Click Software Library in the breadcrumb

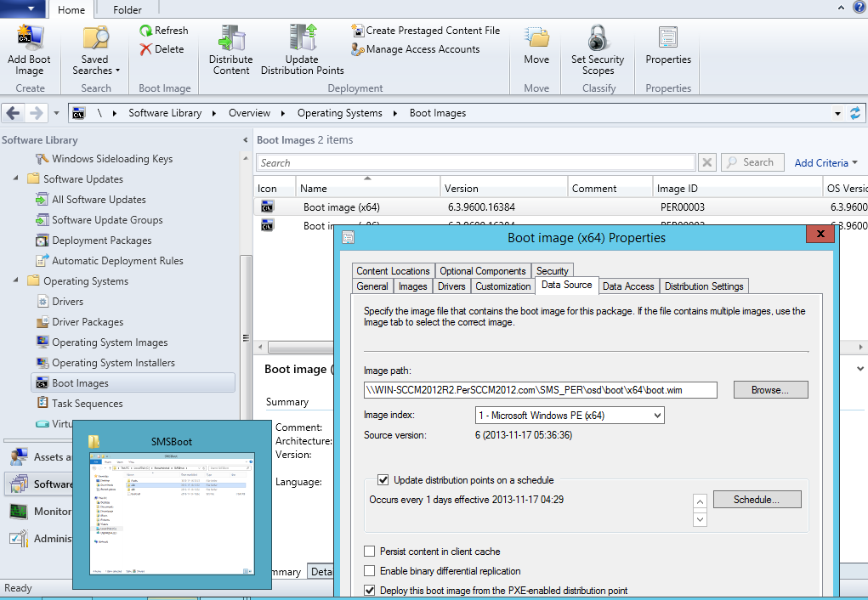point(165,113)
